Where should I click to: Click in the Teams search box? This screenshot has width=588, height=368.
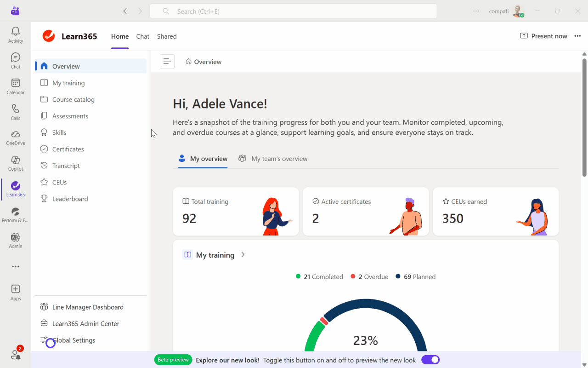293,11
